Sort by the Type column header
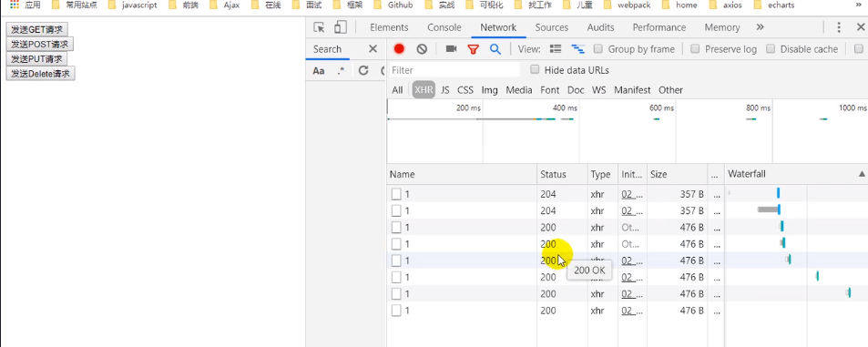Screen dimensions: 868x347 603,174
